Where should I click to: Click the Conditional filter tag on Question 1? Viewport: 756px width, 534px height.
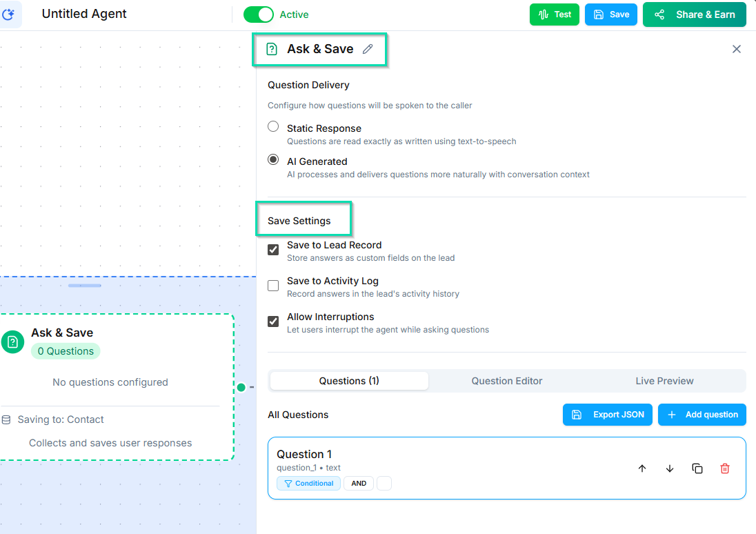(x=308, y=484)
